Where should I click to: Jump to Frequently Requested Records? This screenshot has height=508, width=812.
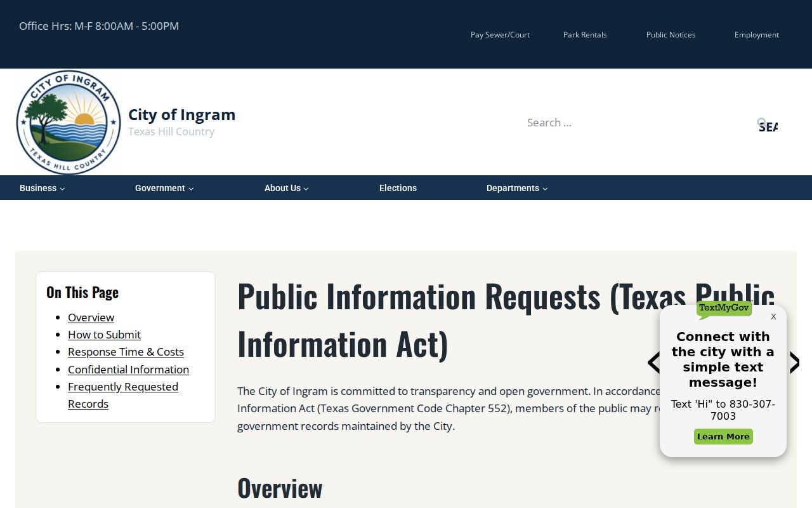(x=123, y=395)
